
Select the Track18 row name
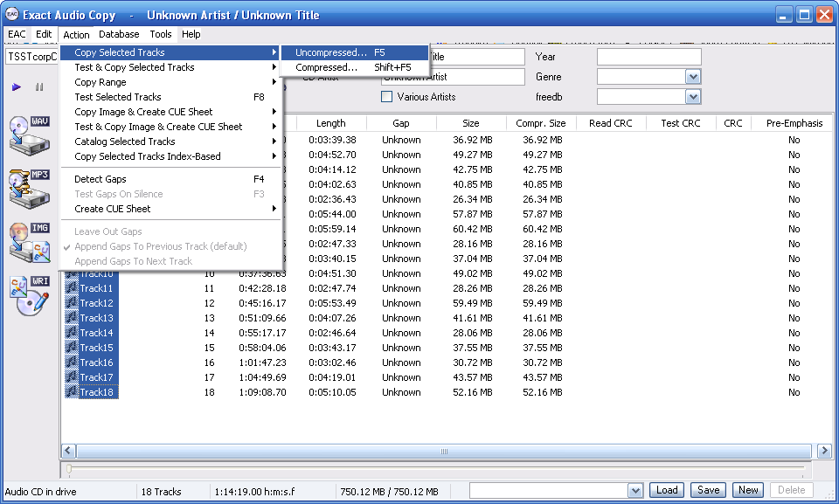click(x=97, y=392)
